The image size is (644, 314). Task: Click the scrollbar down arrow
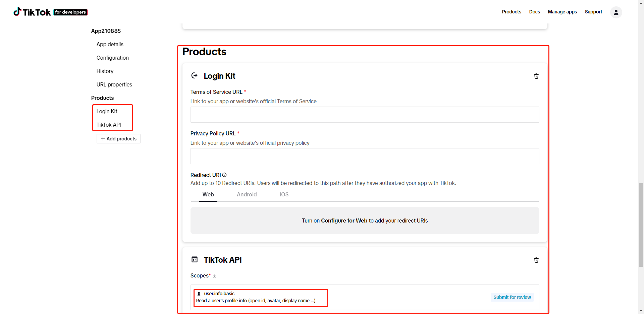tap(641, 311)
